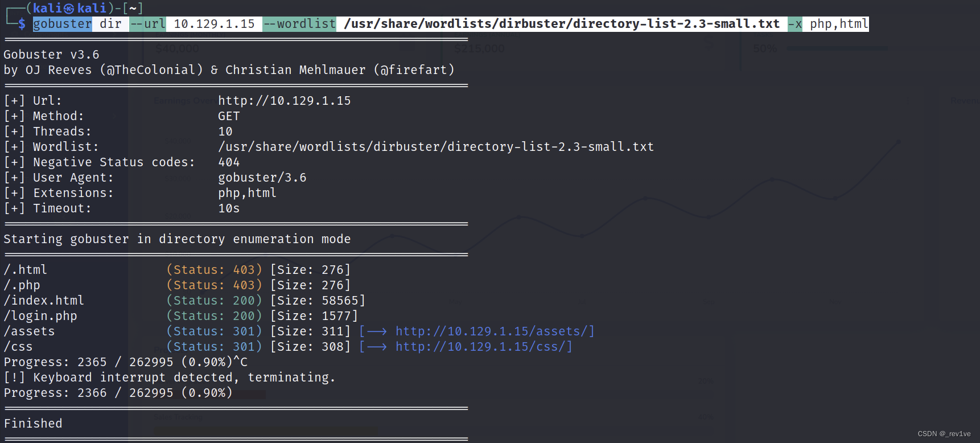Image resolution: width=980 pixels, height=443 pixels.
Task: Click the '[+] Negative Status codes:' label
Action: pyautogui.click(x=100, y=162)
